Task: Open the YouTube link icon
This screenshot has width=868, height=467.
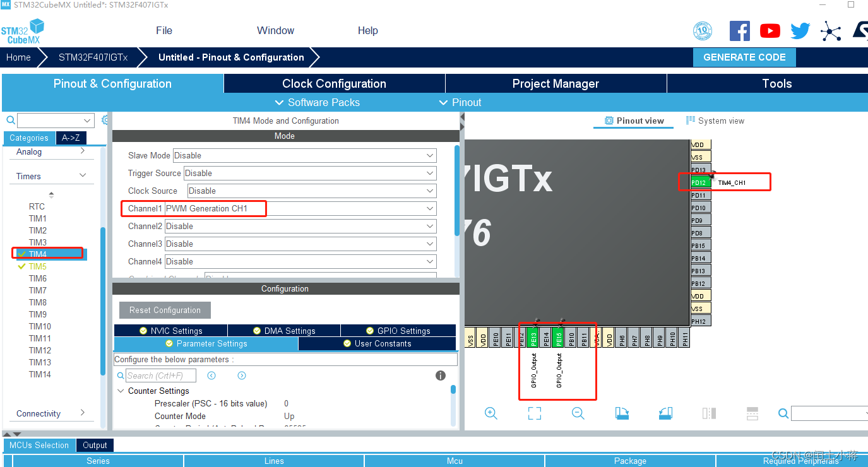Action: pos(770,31)
